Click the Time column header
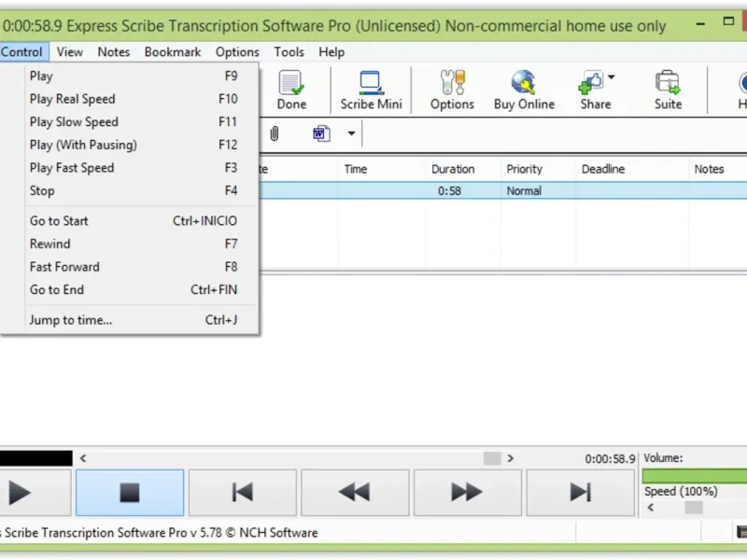Image resolution: width=747 pixels, height=560 pixels. coord(382,169)
